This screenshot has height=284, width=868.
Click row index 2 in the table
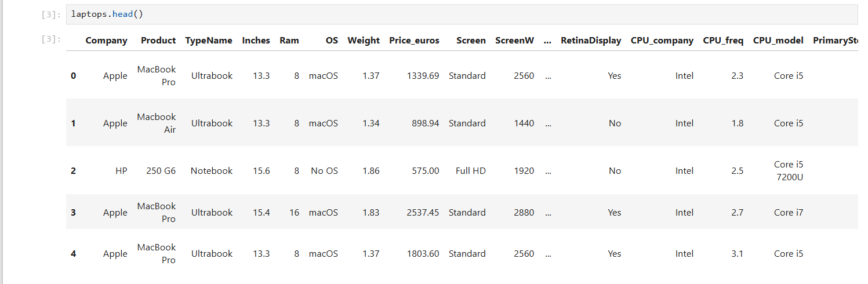(73, 171)
